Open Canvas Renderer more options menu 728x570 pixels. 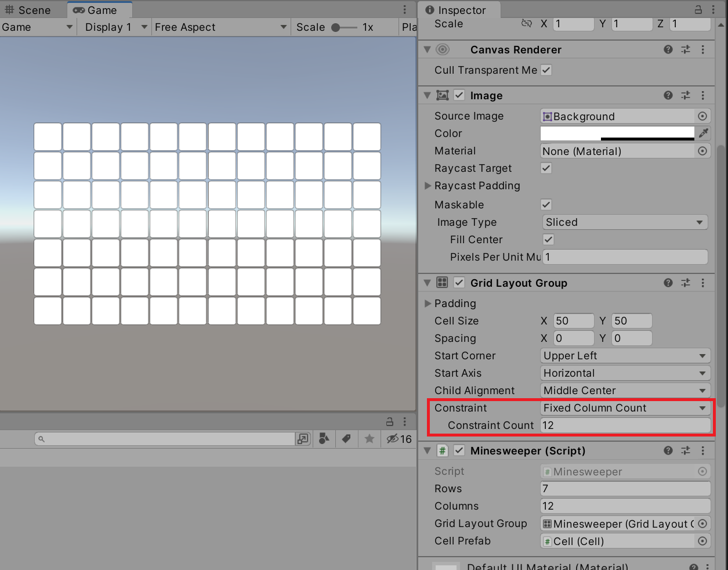coord(702,50)
